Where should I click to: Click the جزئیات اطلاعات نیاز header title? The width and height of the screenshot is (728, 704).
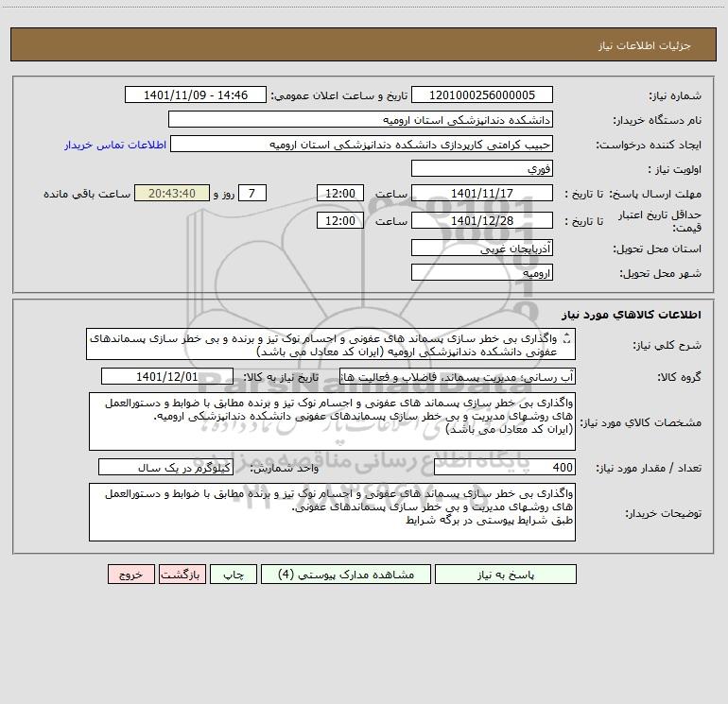click(645, 45)
